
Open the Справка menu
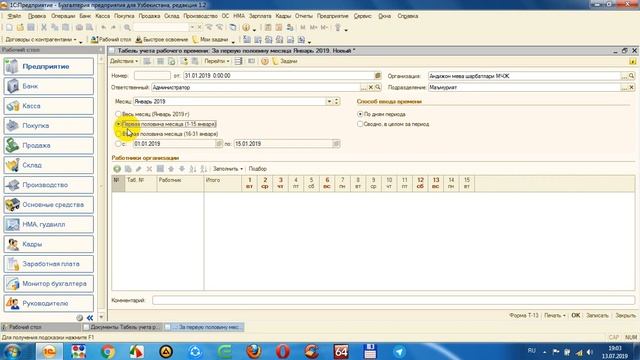point(407,16)
